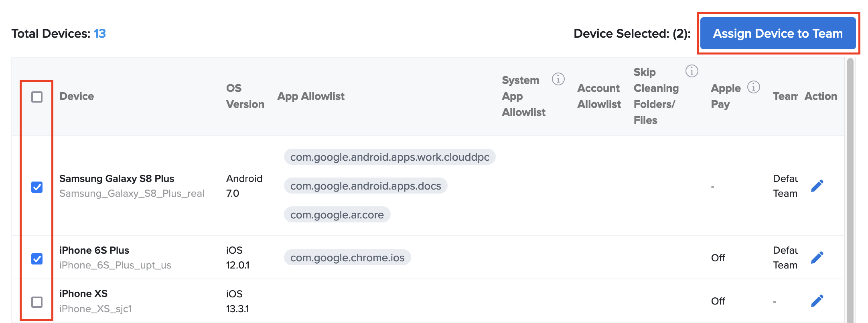
Task: Click Assign Device to Team button
Action: point(778,34)
